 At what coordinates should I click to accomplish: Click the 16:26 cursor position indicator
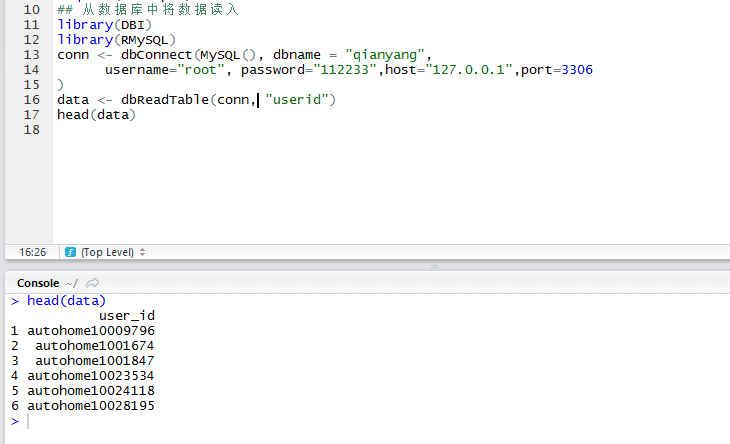point(31,252)
